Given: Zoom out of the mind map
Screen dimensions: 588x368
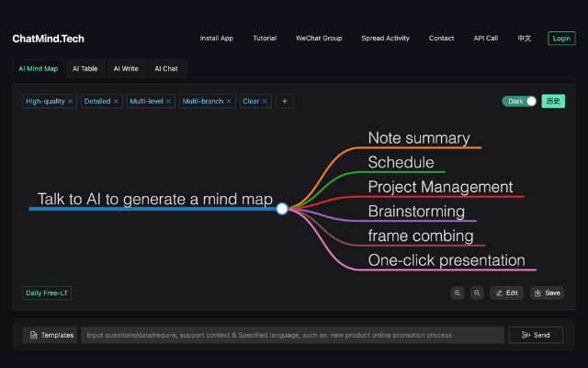Looking at the screenshot, I should tap(477, 293).
